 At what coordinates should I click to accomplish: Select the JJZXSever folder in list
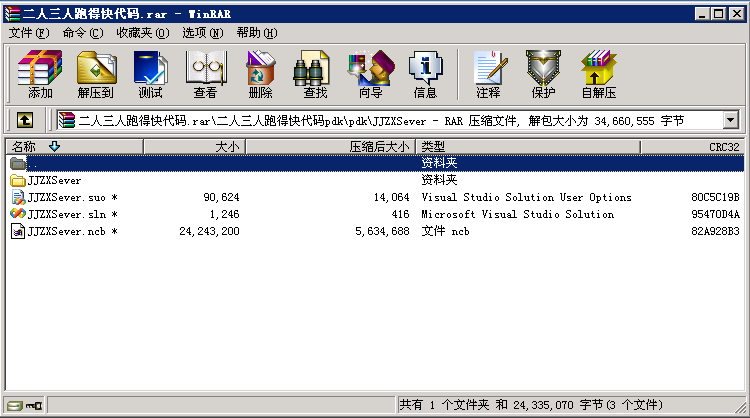(x=55, y=180)
